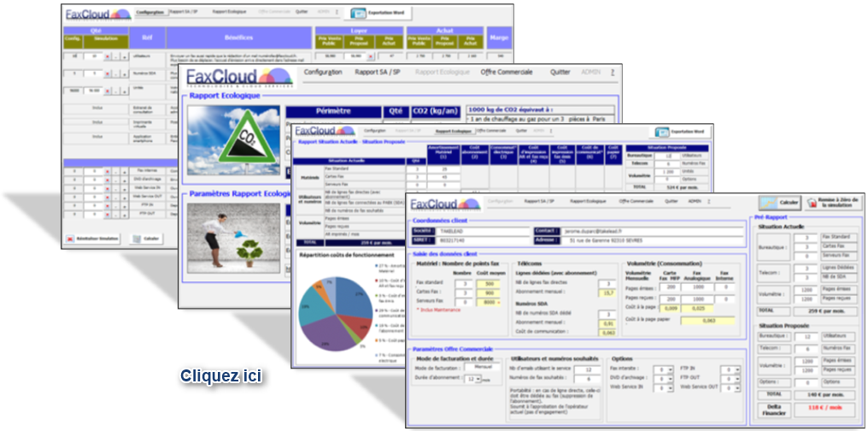The image size is (868, 431).
Task: Click the ADMIN menu item in the front window
Action: pos(695,202)
